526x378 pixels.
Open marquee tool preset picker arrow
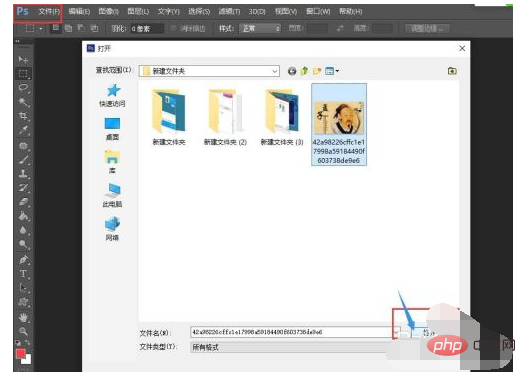point(41,29)
